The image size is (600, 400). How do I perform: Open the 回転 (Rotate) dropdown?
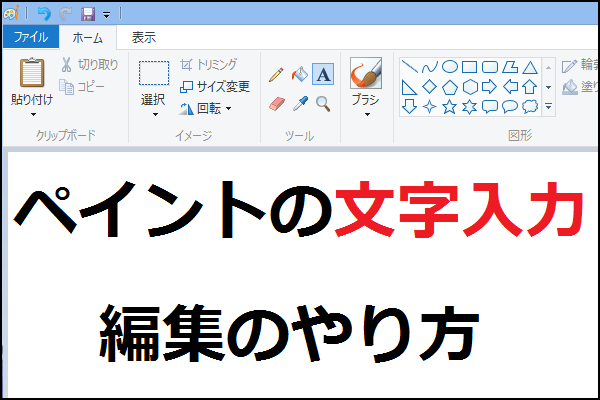pos(228,108)
